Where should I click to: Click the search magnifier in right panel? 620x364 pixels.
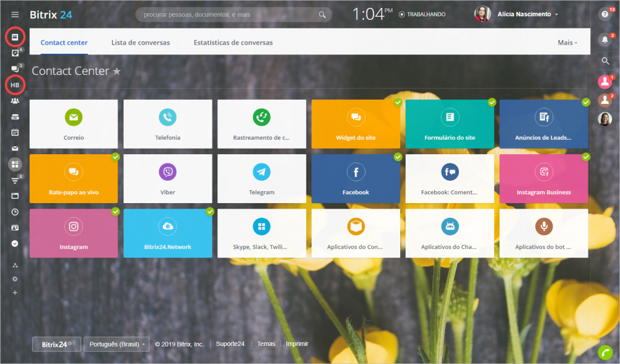604,60
